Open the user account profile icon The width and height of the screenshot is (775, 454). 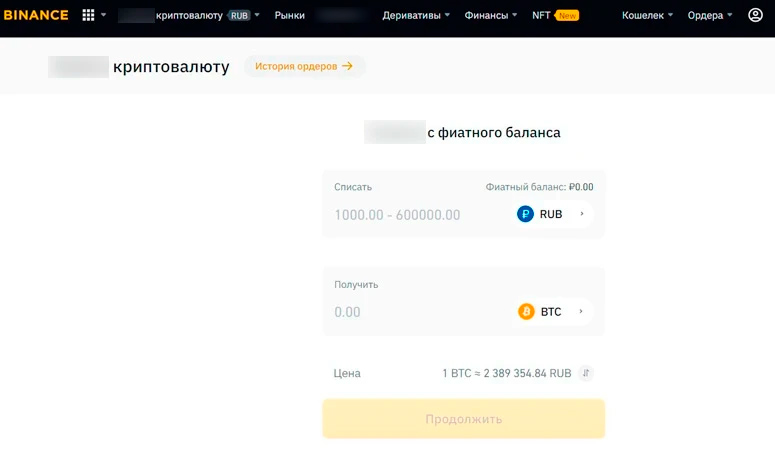755,15
